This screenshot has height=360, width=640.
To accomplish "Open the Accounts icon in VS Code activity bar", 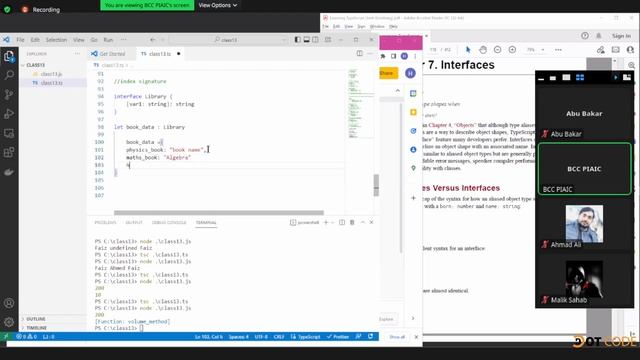I will 9,303.
